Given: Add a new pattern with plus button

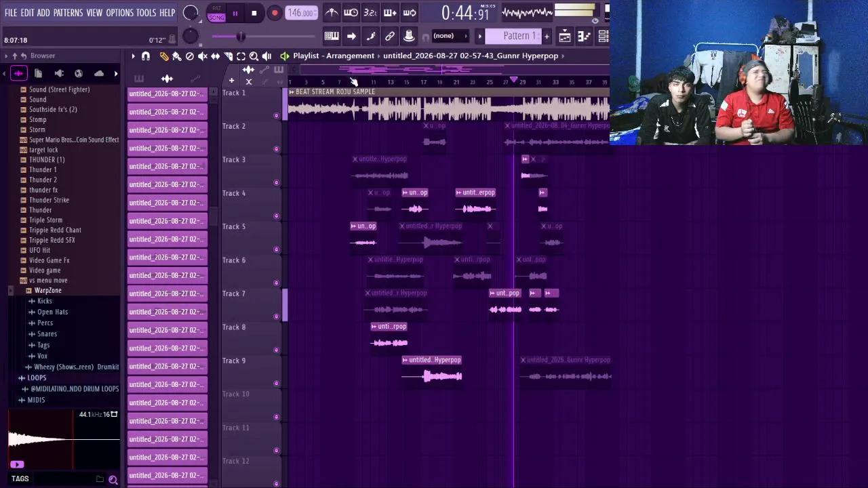Looking at the screenshot, I should (x=547, y=36).
